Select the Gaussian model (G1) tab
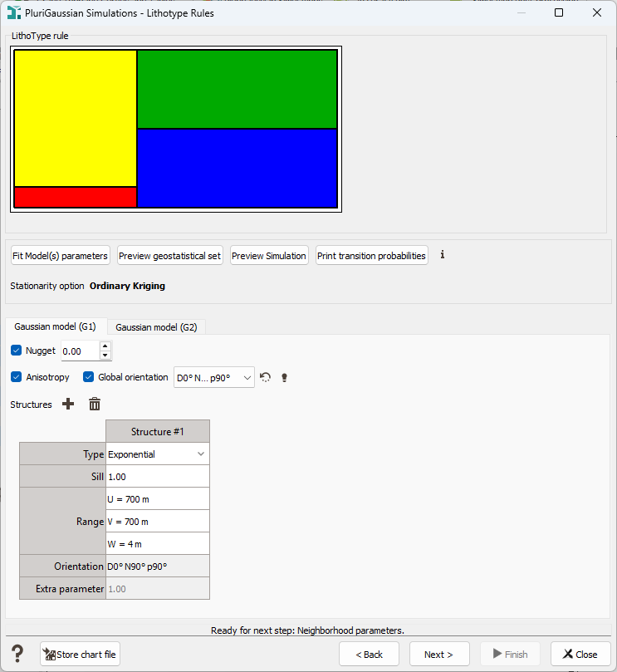 click(x=55, y=327)
